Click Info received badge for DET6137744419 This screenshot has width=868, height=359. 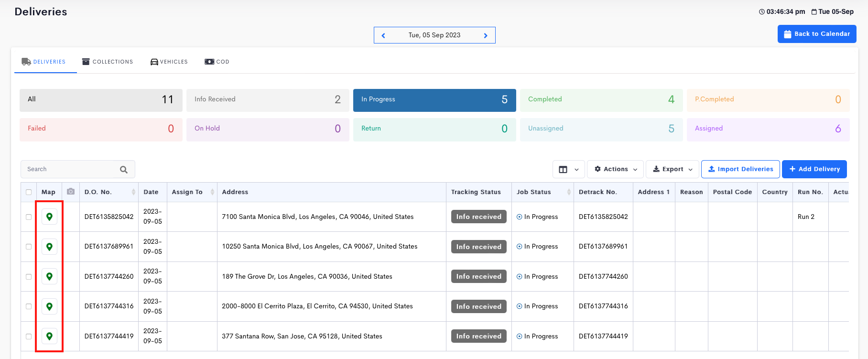(479, 336)
